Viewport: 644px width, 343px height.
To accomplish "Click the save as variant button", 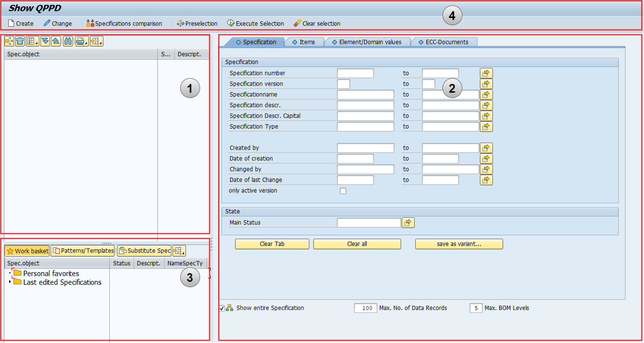I will point(458,244).
